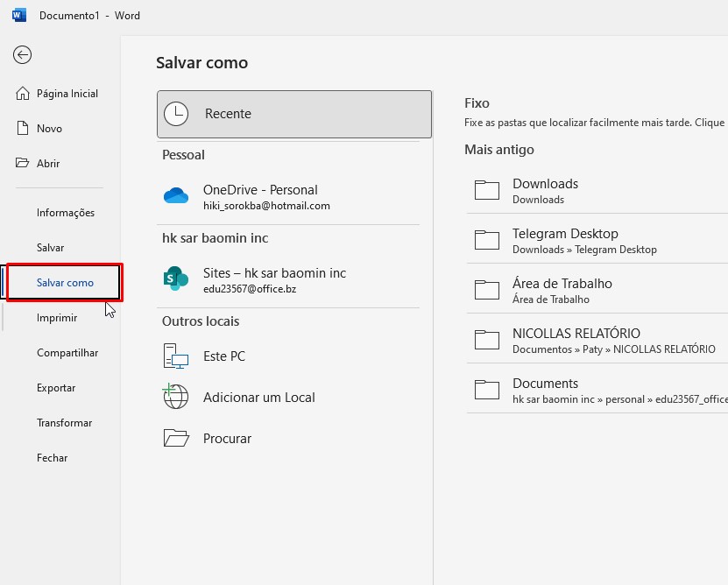
Task: Open the Abrir menu entry
Action: [x=60, y=163]
